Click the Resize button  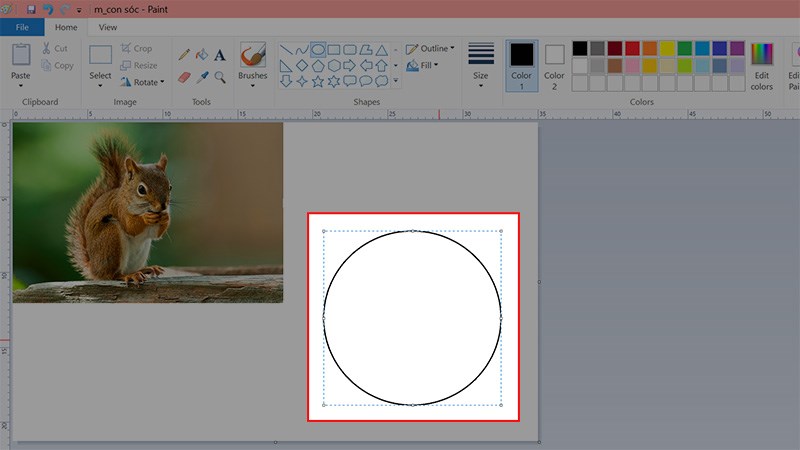[138, 65]
